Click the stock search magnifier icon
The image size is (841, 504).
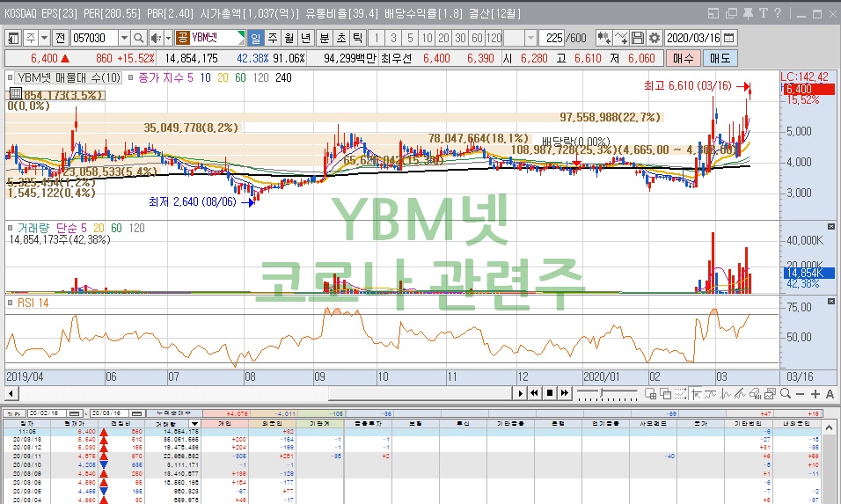pyautogui.click(x=138, y=38)
